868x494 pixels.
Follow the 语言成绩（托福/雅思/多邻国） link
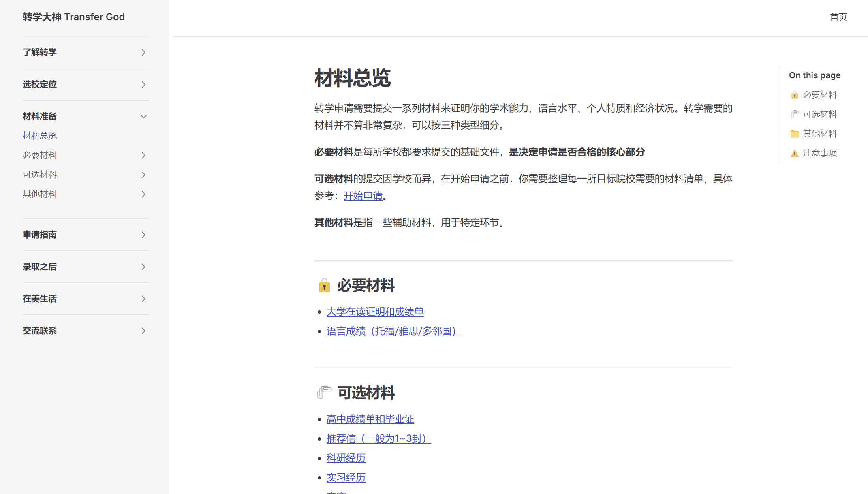393,331
